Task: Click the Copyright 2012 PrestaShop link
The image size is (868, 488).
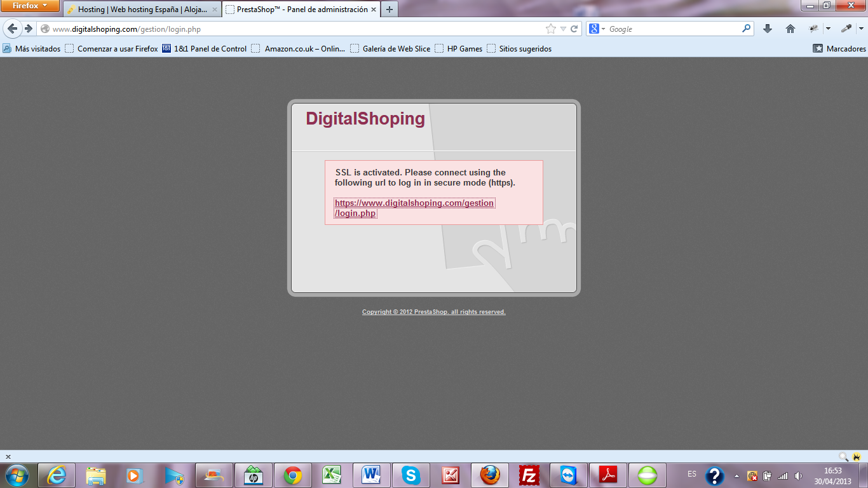Action: (434, 312)
